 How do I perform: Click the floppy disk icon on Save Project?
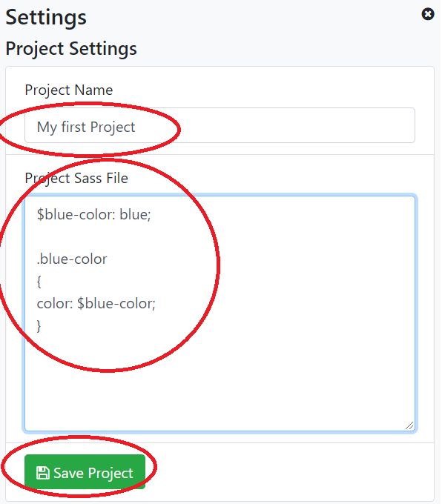point(42,473)
